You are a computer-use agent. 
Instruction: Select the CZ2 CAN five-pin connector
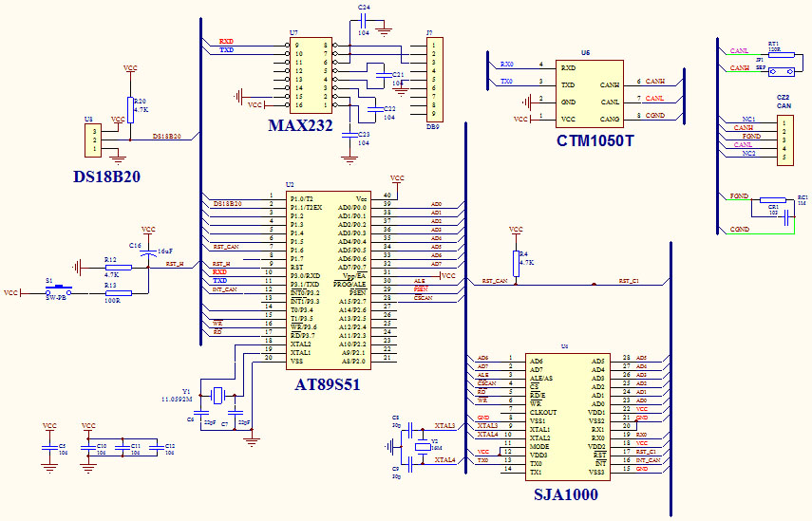pyautogui.click(x=785, y=140)
